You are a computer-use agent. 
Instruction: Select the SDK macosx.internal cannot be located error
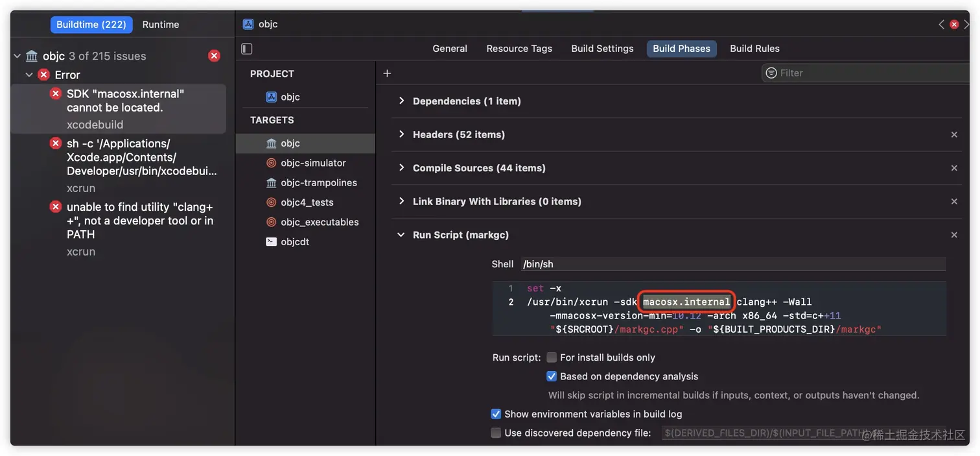[x=119, y=109]
